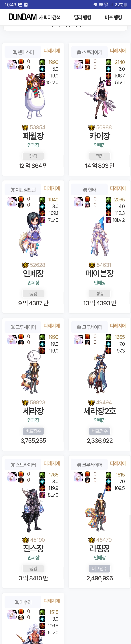The height and width of the screenshot is (644, 131).
Task: Click the red crosshair icon beside 109.1
Action: [42, 213]
